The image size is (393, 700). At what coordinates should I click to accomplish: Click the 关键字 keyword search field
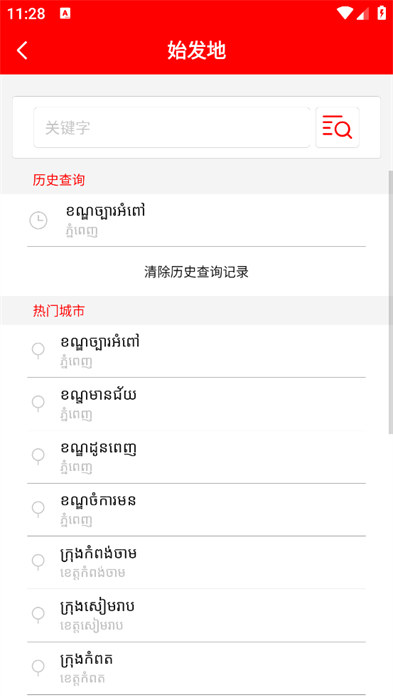click(172, 127)
